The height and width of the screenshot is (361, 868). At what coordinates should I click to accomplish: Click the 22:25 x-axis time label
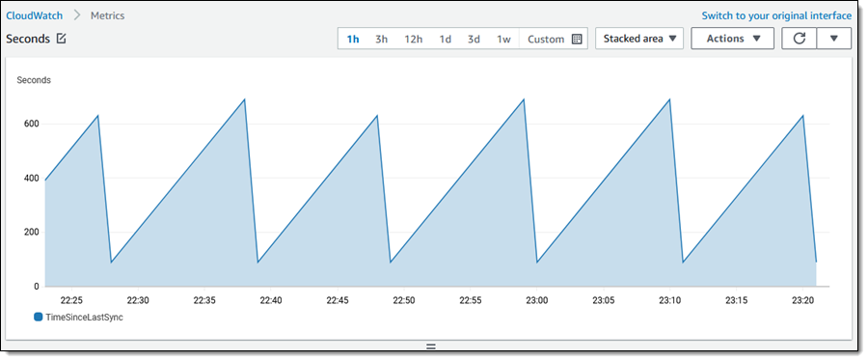[x=71, y=300]
